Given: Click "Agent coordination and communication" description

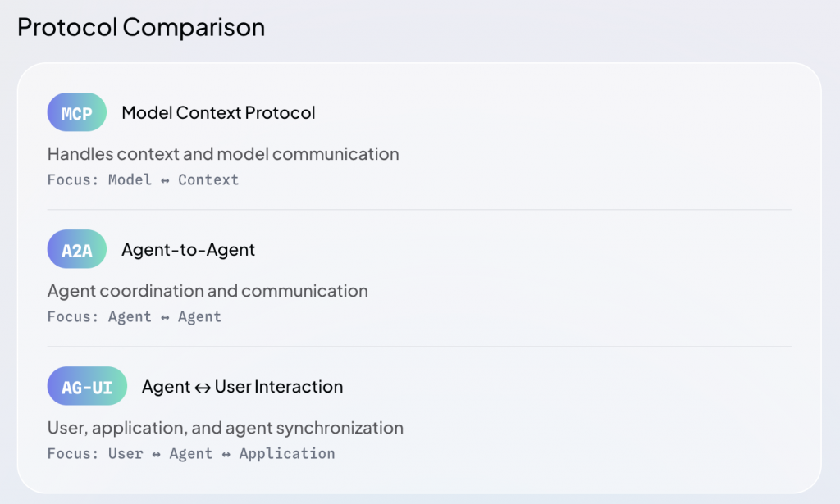Looking at the screenshot, I should [x=208, y=291].
